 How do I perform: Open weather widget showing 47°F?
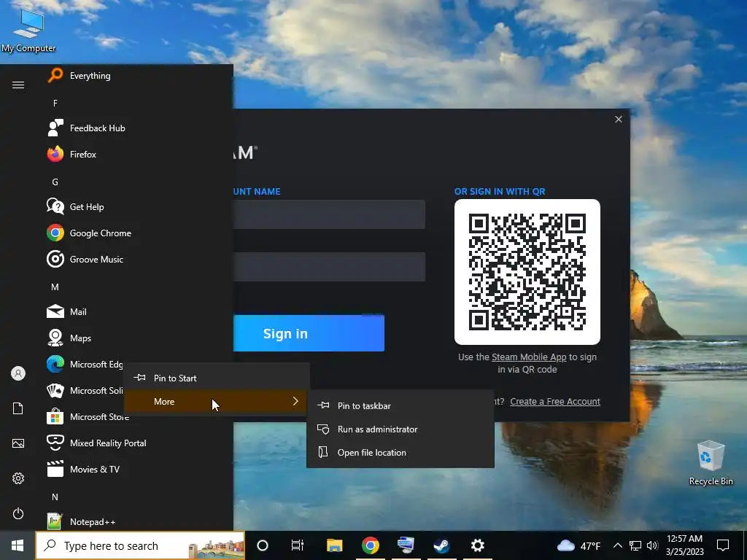point(578,545)
